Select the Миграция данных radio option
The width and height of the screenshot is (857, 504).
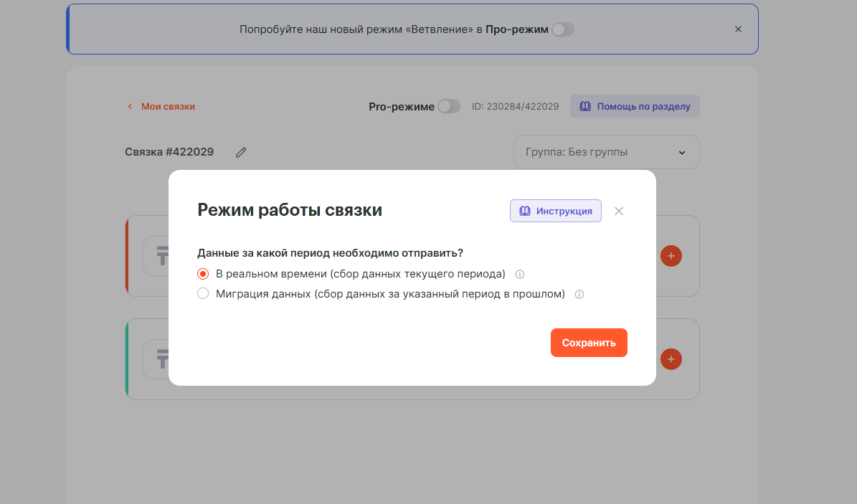[203, 294]
